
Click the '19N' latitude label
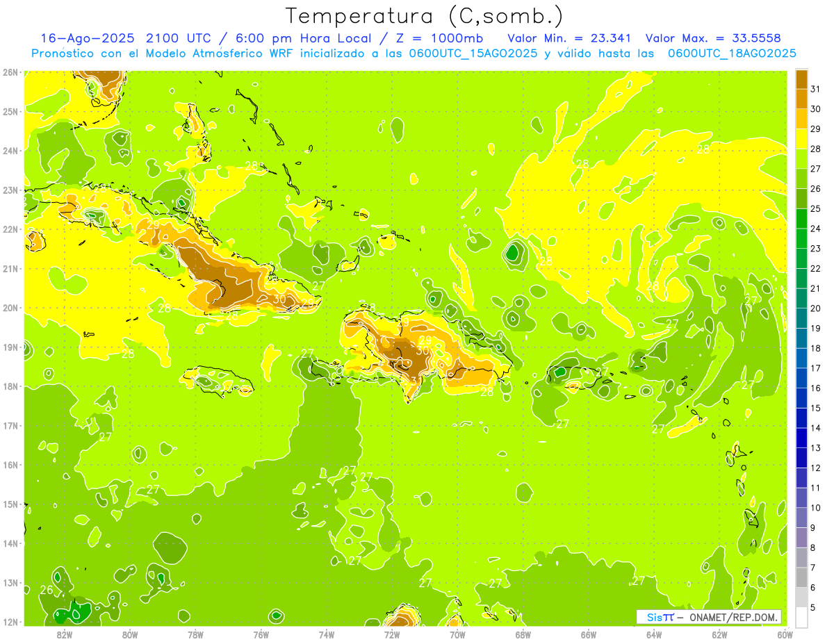(10, 347)
